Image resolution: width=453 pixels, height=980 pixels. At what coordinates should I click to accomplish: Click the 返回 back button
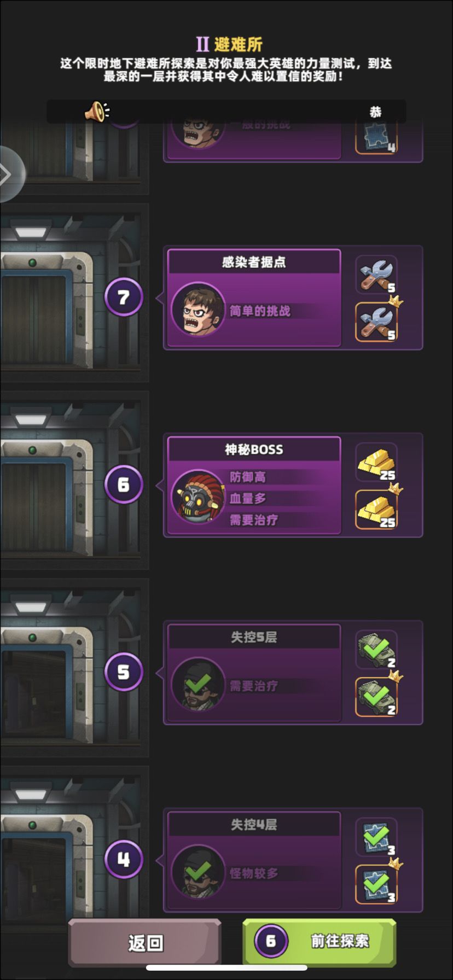(x=145, y=942)
